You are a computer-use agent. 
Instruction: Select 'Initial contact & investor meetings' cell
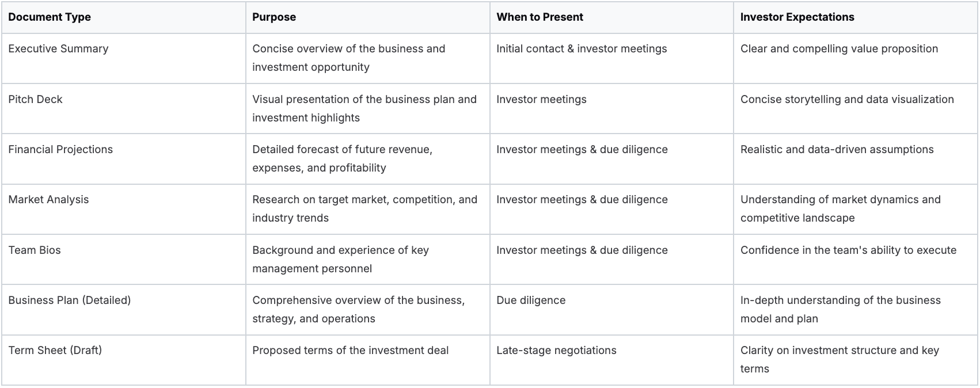(x=582, y=49)
